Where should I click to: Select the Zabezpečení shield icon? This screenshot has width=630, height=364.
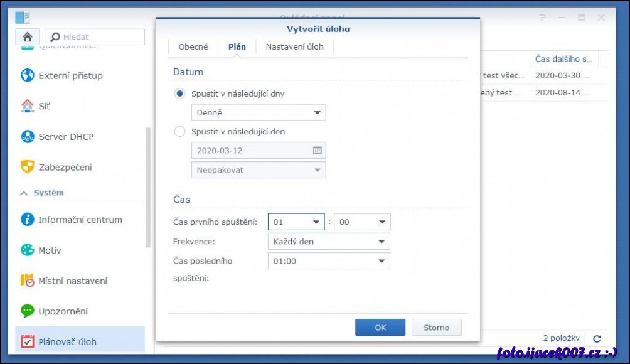[x=28, y=167]
